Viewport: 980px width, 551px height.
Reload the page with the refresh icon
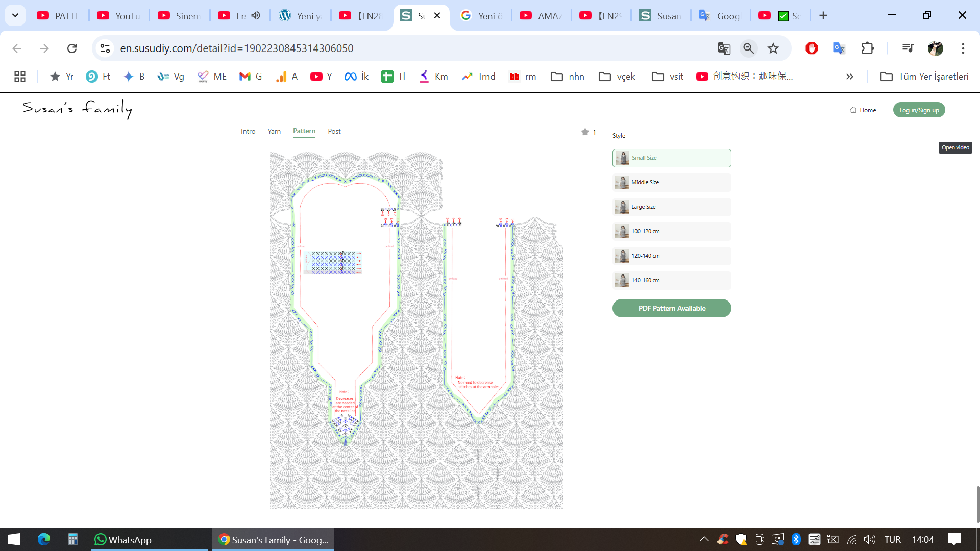click(x=72, y=48)
